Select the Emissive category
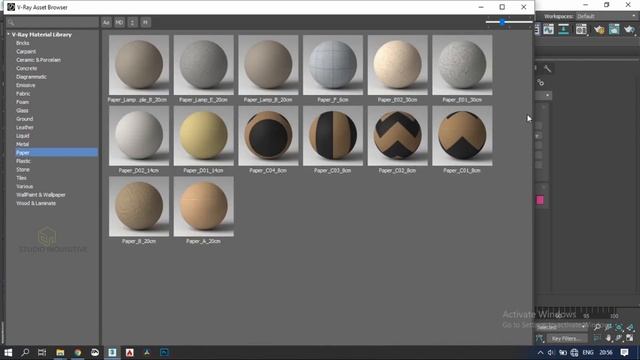The height and width of the screenshot is (360, 640). [26, 85]
